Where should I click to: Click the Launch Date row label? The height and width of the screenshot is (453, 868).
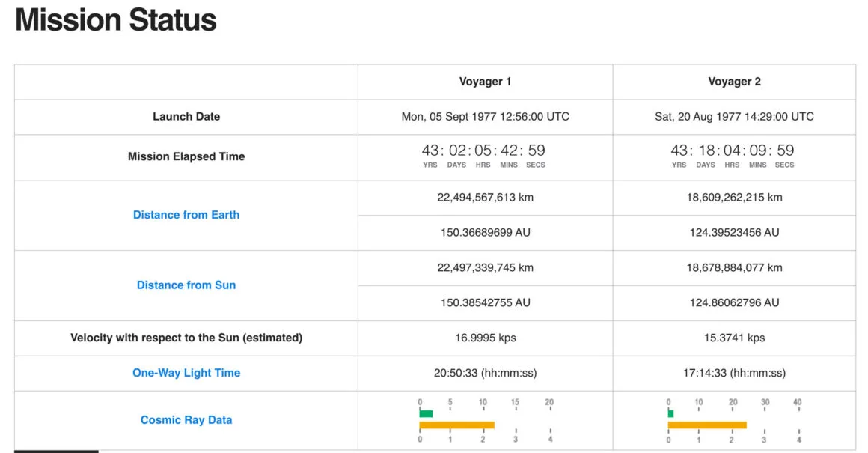pyautogui.click(x=186, y=116)
